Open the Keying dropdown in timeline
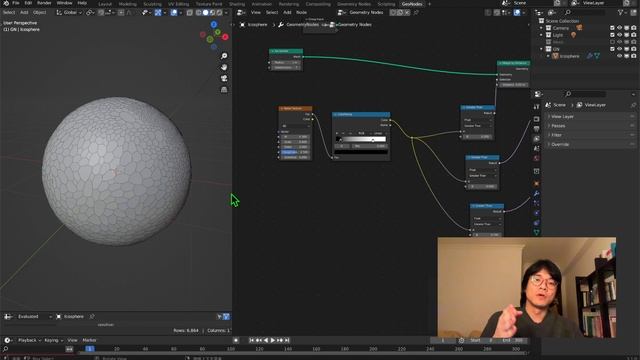Image resolution: width=640 pixels, height=360 pixels. [x=53, y=340]
